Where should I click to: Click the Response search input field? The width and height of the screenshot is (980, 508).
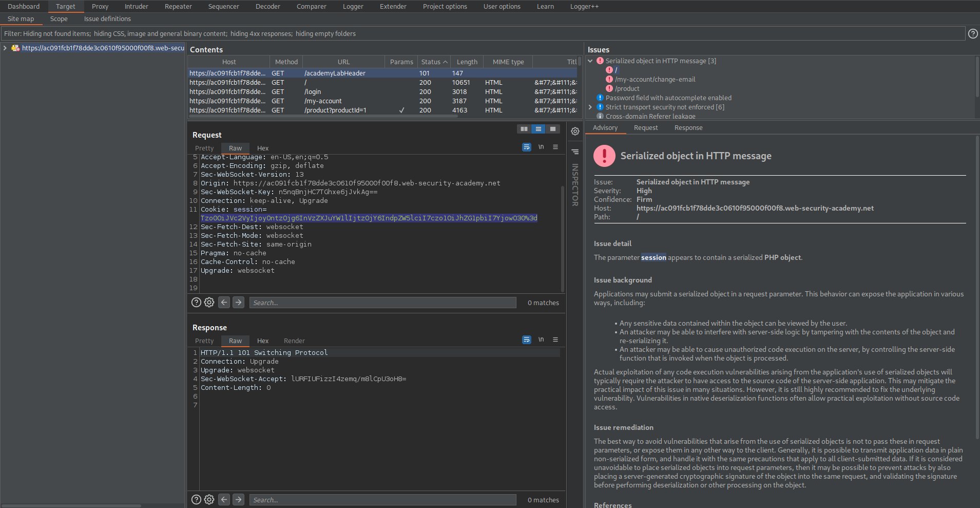[x=382, y=500]
